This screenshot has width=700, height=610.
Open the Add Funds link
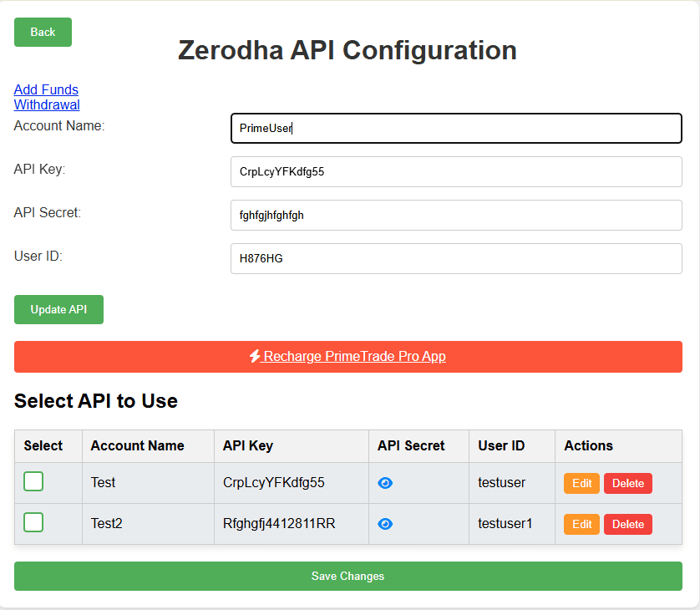(46, 89)
